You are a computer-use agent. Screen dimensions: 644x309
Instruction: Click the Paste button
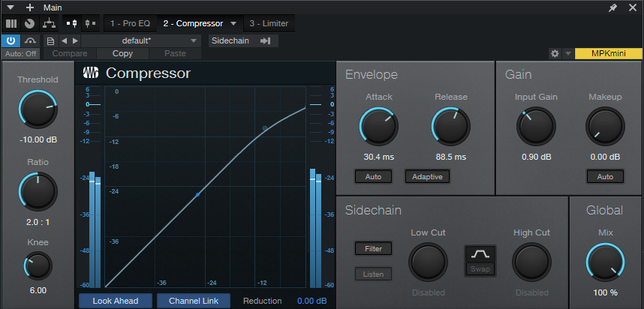[x=176, y=53]
